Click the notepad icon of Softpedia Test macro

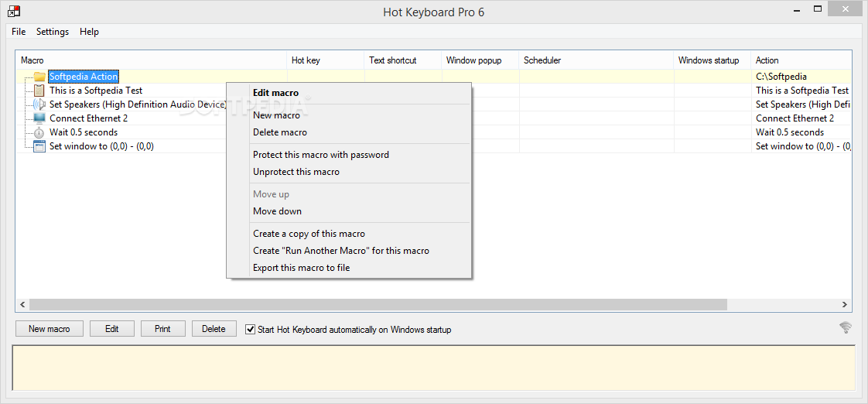39,91
